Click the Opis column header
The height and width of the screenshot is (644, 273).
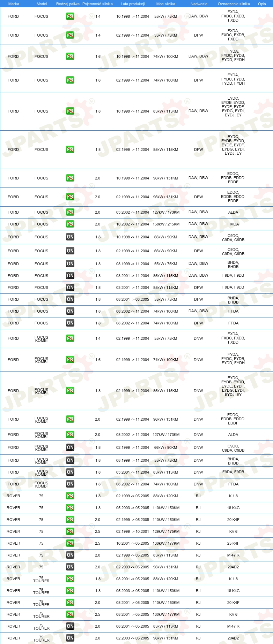tap(262, 4)
